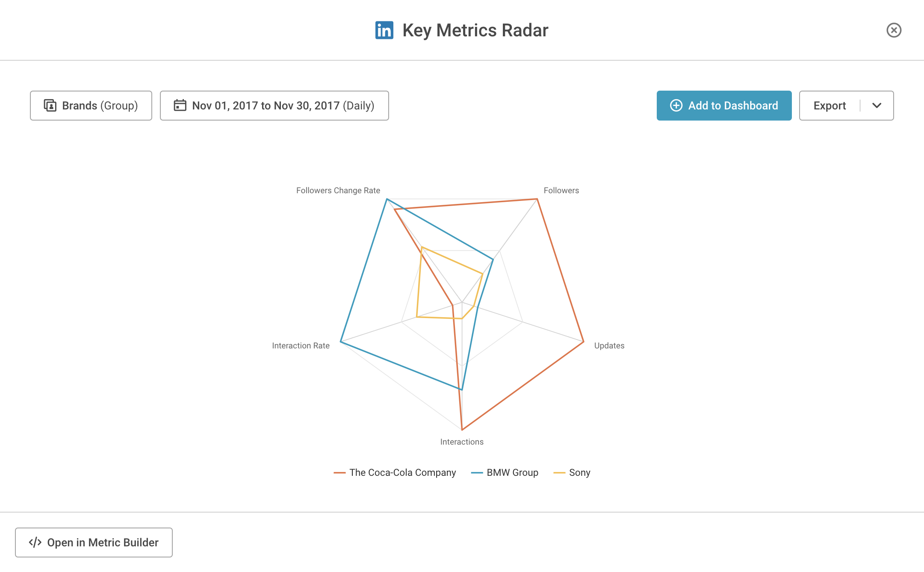This screenshot has width=924, height=572.
Task: Click the Followers axis label
Action: point(561,190)
